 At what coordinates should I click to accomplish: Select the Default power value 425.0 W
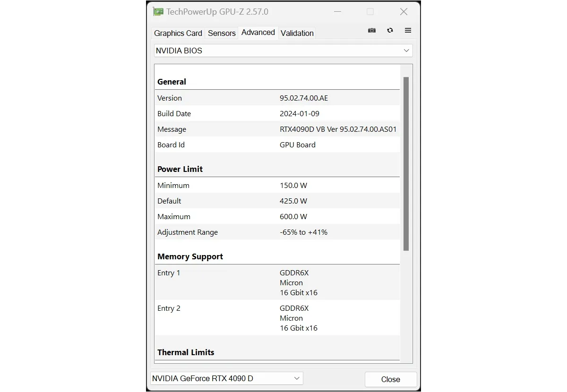(x=293, y=201)
